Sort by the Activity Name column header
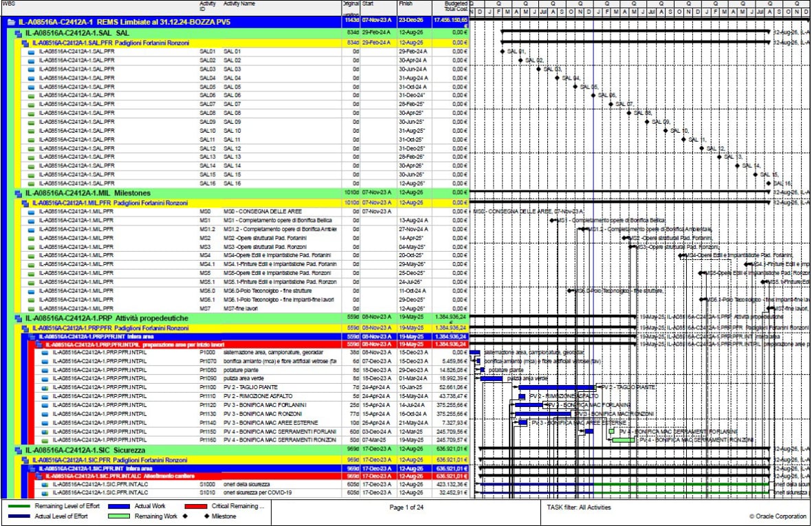Screen dimensions: 812x526 click(282, 8)
